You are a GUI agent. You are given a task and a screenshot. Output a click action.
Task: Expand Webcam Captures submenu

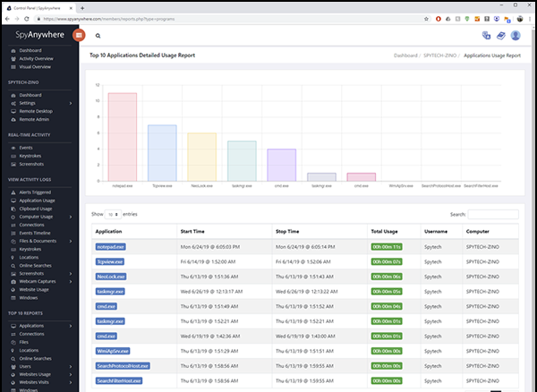coord(71,281)
